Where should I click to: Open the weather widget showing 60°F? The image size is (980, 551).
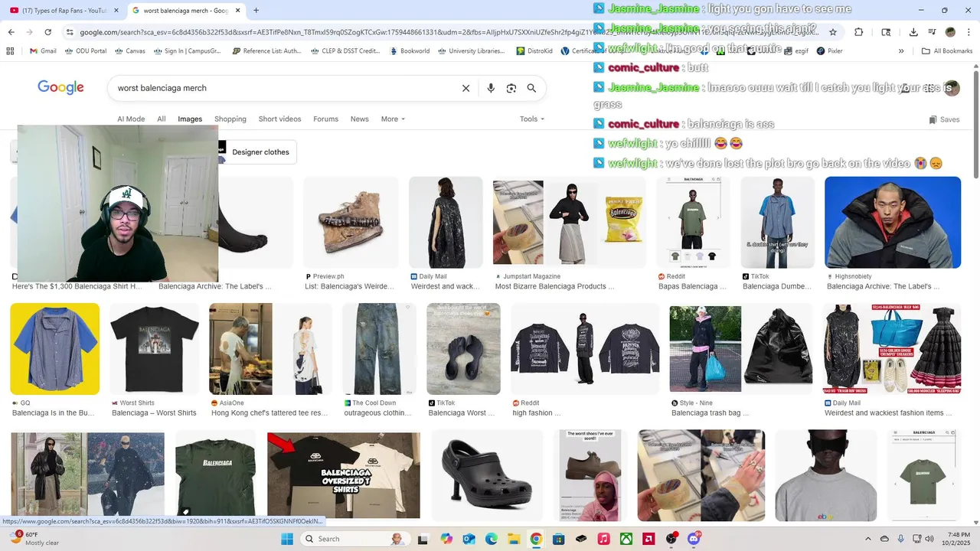pyautogui.click(x=33, y=539)
